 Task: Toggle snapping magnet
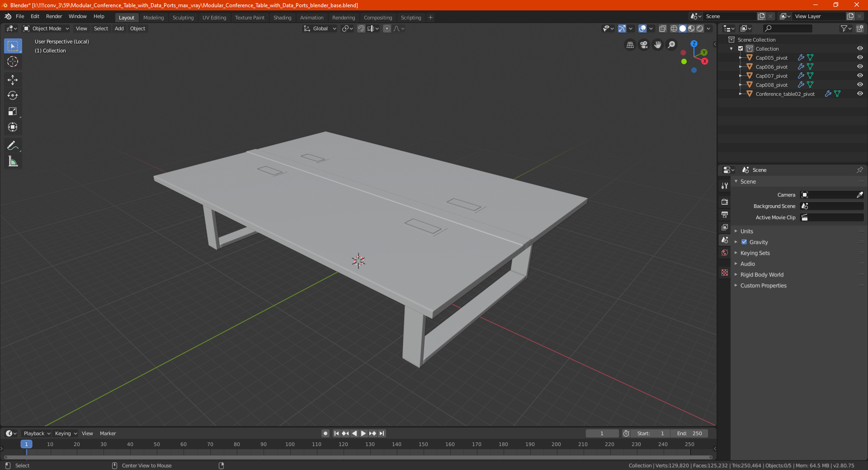[x=361, y=28]
